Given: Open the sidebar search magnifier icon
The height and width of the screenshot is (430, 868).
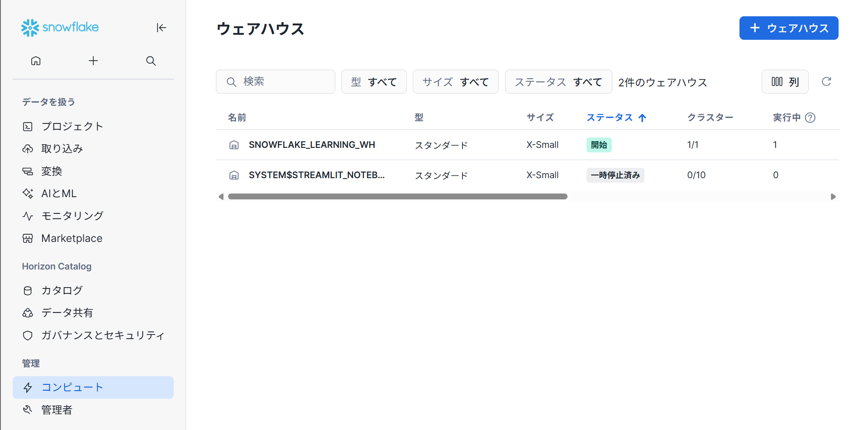Looking at the screenshot, I should tap(151, 61).
